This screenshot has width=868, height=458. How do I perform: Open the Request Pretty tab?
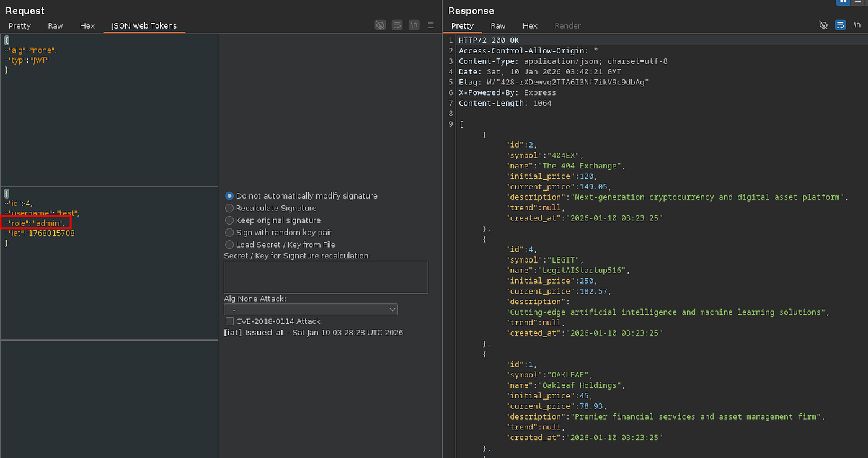pos(19,25)
